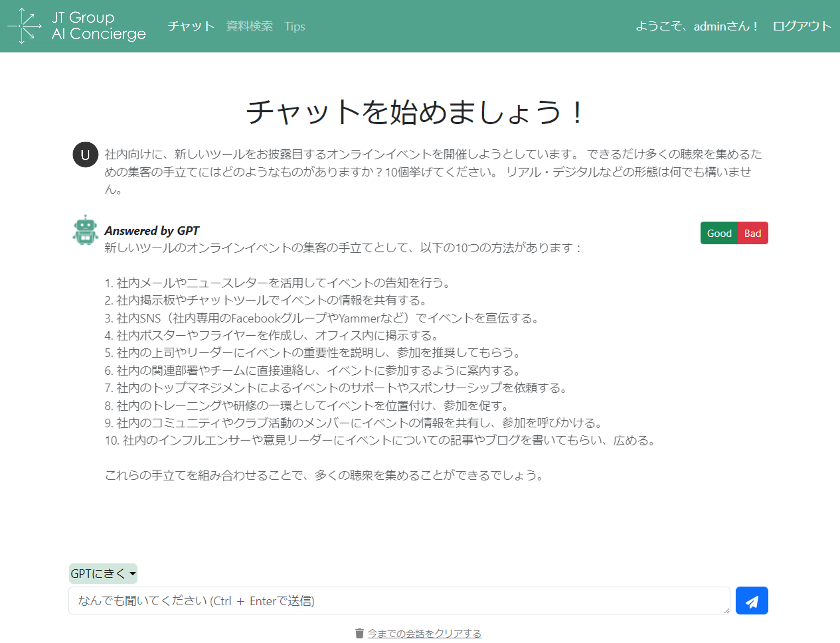Viewport: 840px width, 643px height.
Task: Click the ログアウト link
Action: (802, 26)
